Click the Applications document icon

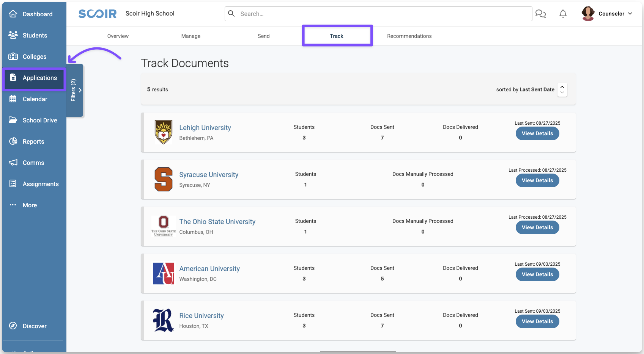click(x=13, y=77)
